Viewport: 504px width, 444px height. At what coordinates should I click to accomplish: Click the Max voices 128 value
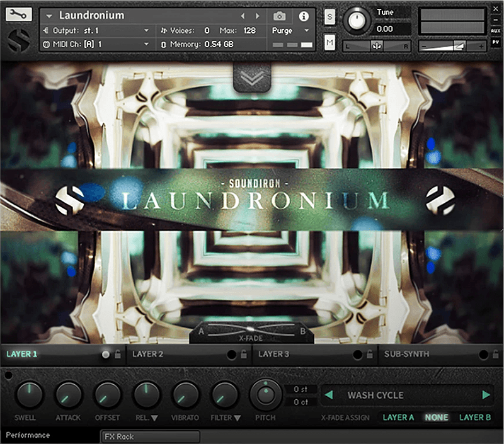[249, 30]
